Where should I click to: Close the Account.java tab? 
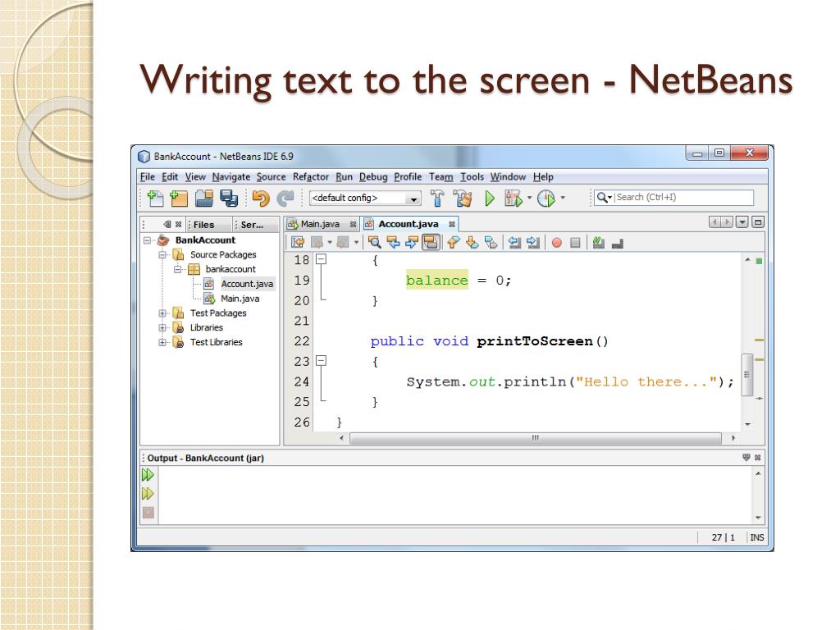click(452, 225)
